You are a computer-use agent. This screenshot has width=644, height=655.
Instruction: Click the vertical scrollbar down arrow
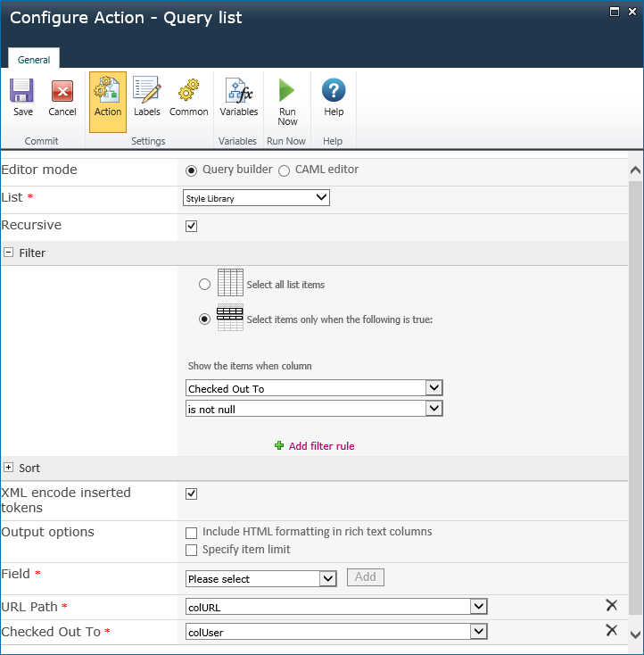click(635, 634)
